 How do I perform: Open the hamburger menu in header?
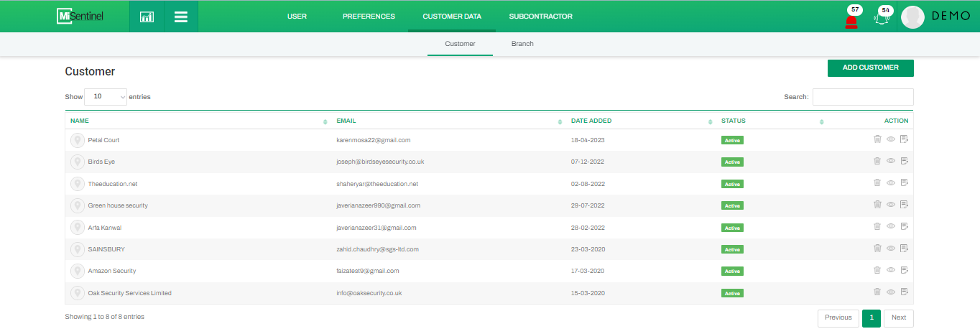point(181,17)
